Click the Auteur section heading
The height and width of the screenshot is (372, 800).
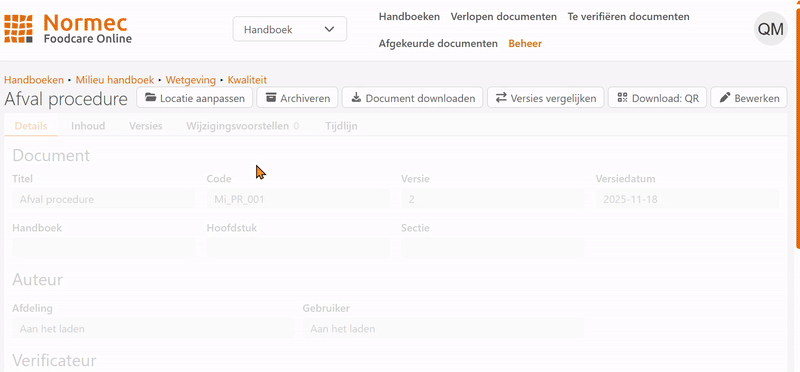37,280
